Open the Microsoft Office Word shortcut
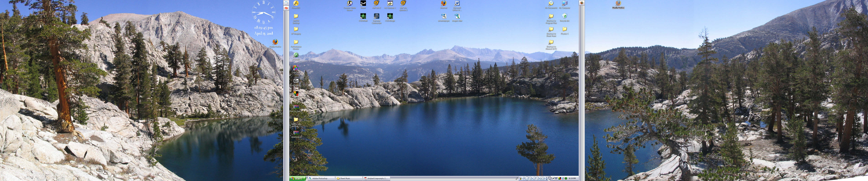Viewport: 868px width, 181px height. coord(457,4)
